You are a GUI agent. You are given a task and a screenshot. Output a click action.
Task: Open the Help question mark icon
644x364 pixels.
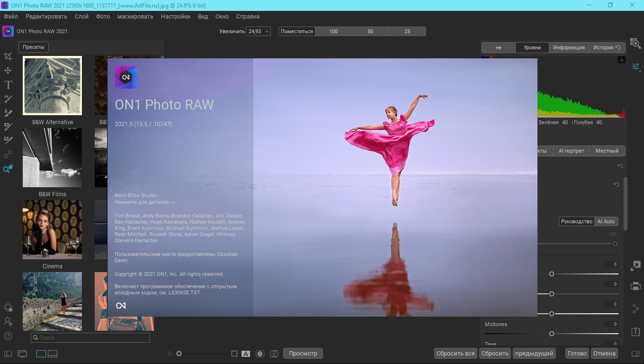pyautogui.click(x=8, y=336)
